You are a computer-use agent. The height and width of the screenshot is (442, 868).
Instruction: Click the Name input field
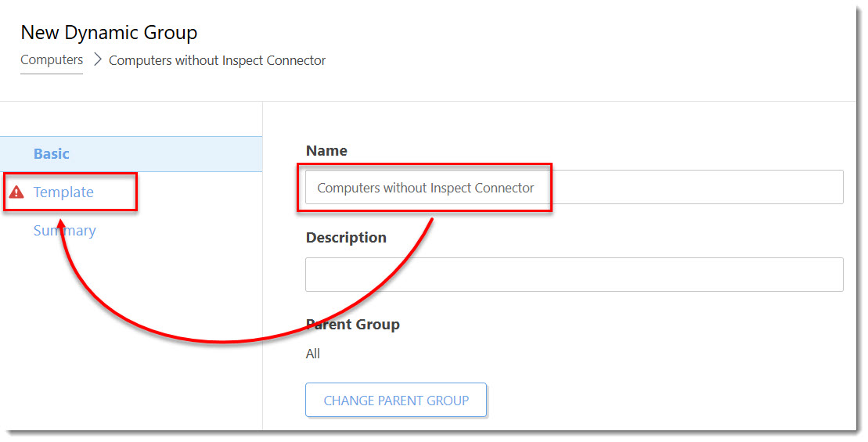tap(574, 188)
